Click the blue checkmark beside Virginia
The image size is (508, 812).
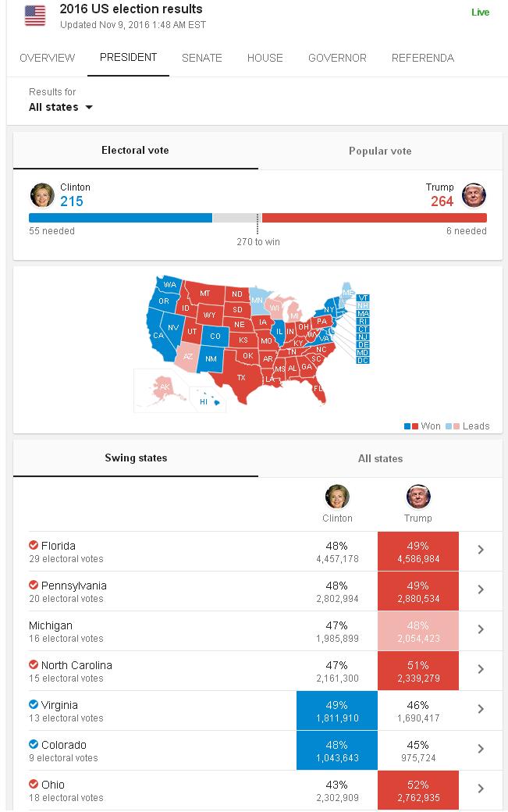click(x=34, y=705)
